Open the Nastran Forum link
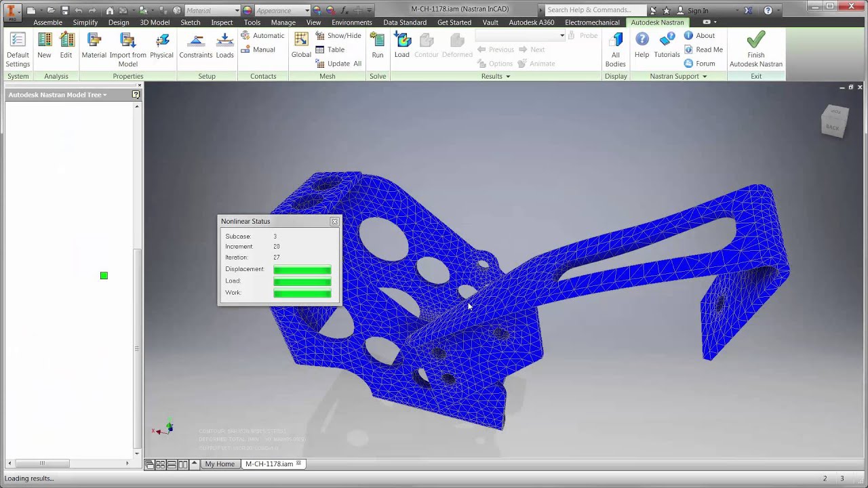 (699, 64)
